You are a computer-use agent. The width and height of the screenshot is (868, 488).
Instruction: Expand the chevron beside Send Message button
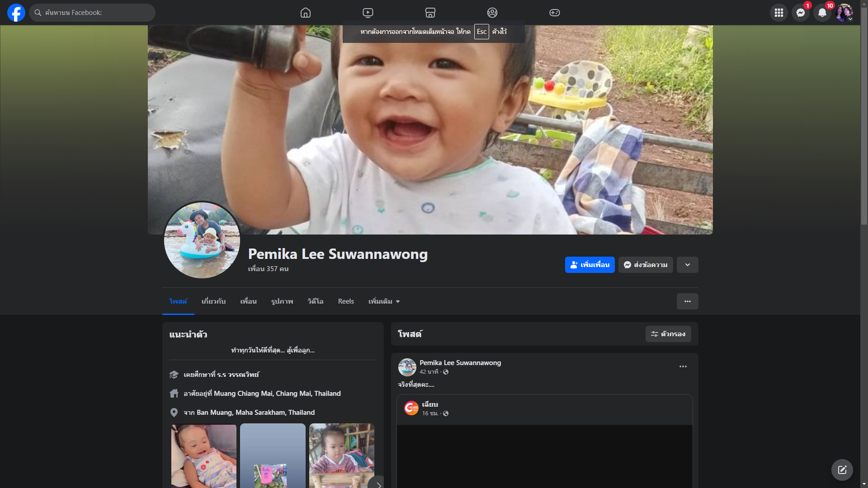(x=687, y=265)
